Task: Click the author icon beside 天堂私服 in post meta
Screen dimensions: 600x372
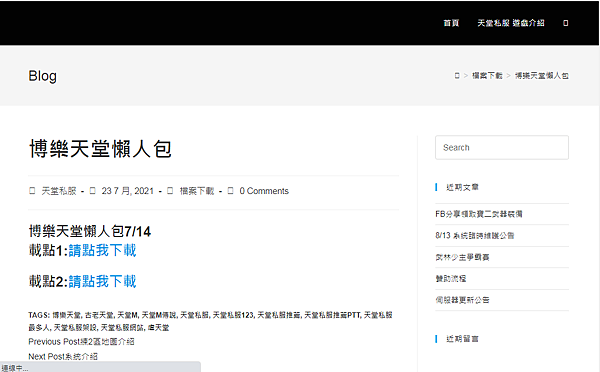Action: (x=32, y=191)
